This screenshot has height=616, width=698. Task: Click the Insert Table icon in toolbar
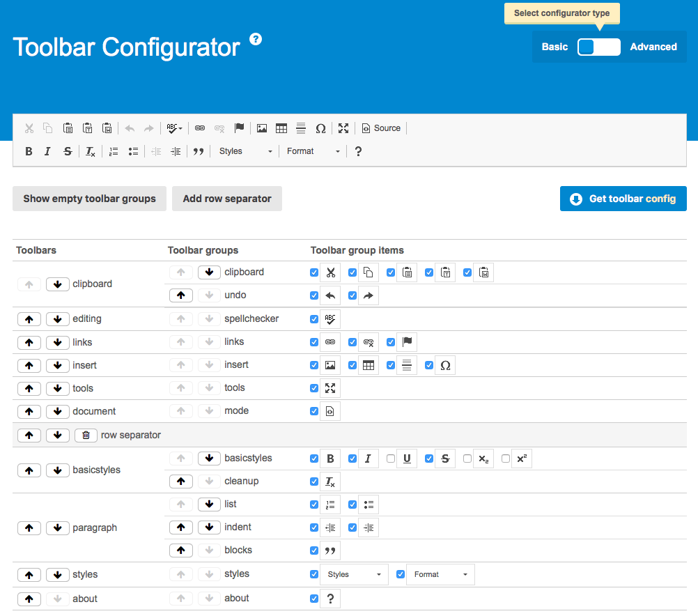[281, 128]
